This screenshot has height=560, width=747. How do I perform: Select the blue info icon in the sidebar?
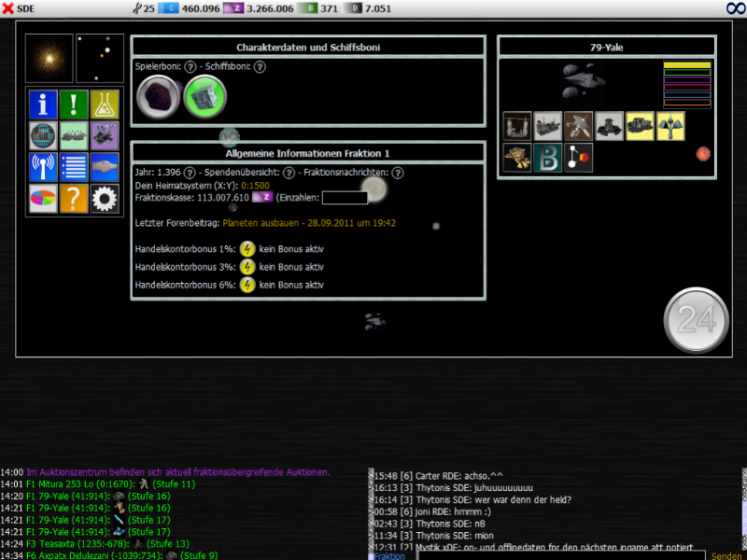tap(43, 105)
